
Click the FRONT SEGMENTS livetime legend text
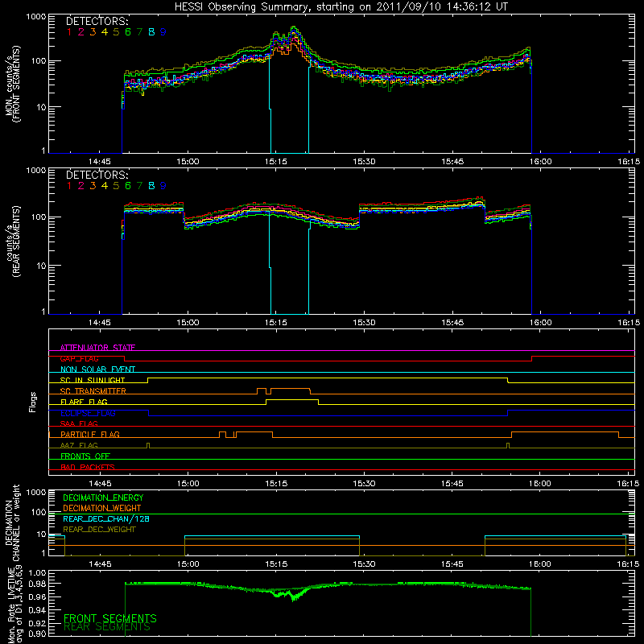[110, 618]
